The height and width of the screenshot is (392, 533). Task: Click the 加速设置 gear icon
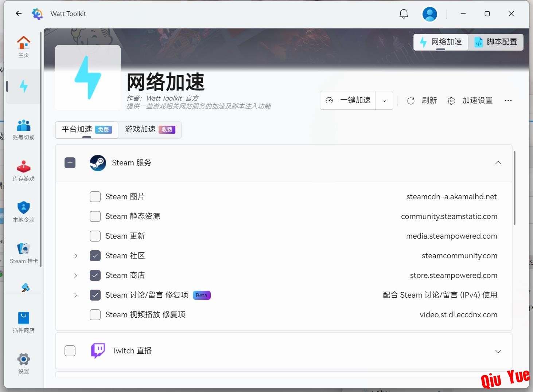pos(451,101)
